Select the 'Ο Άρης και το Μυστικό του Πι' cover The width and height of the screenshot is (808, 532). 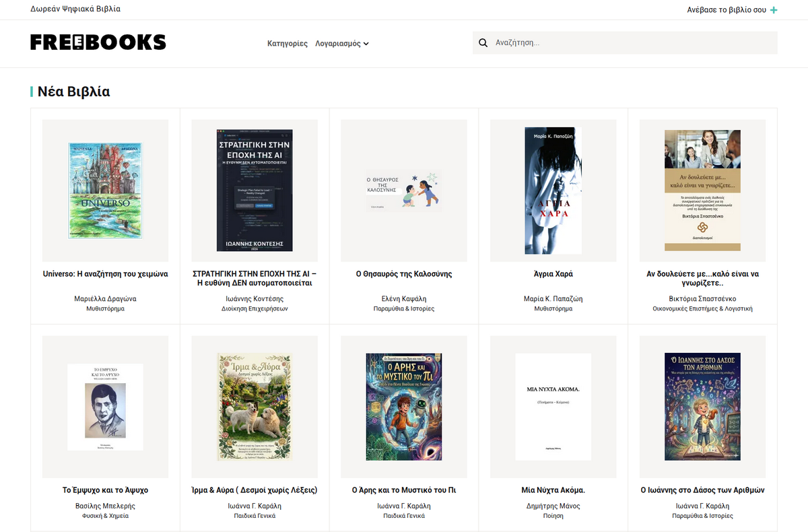(404, 407)
